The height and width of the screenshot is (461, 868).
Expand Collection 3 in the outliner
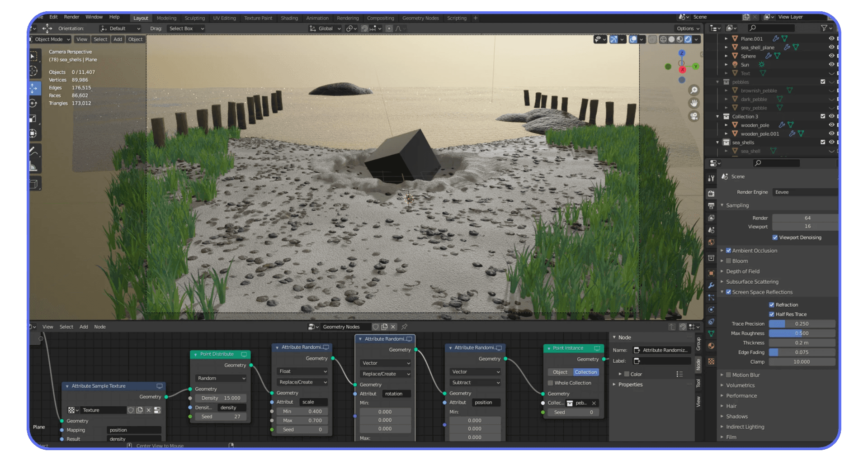tap(718, 116)
